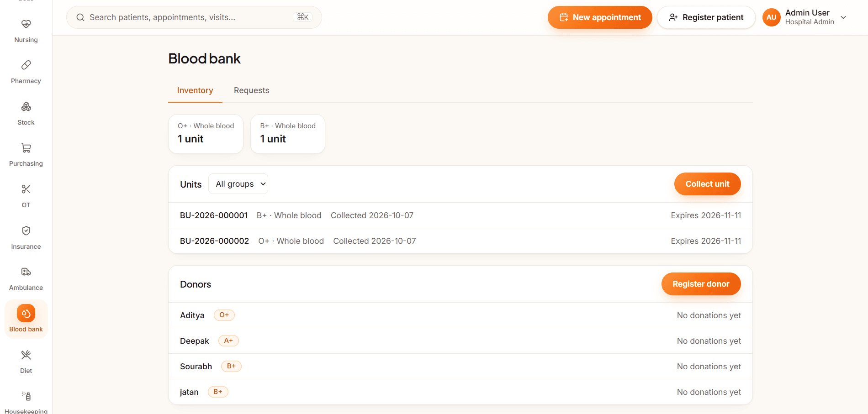Open the Stock boxes icon
The height and width of the screenshot is (414, 868).
[x=26, y=107]
